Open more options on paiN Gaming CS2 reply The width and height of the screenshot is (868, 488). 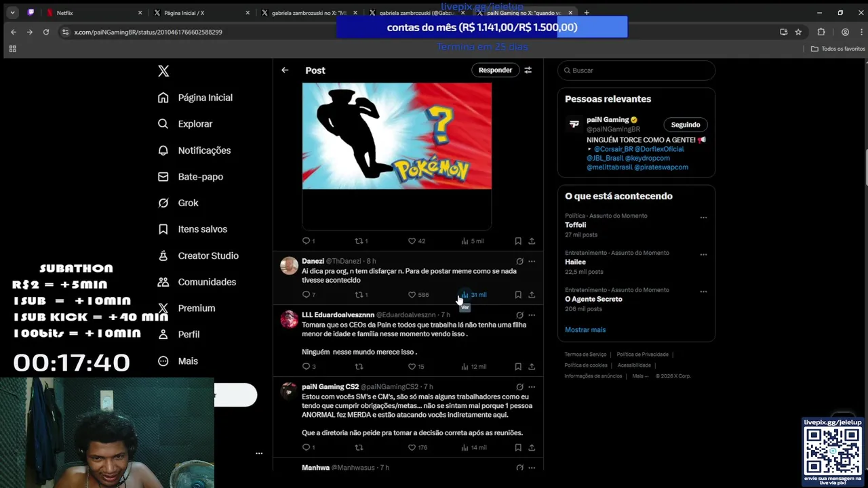(x=532, y=387)
